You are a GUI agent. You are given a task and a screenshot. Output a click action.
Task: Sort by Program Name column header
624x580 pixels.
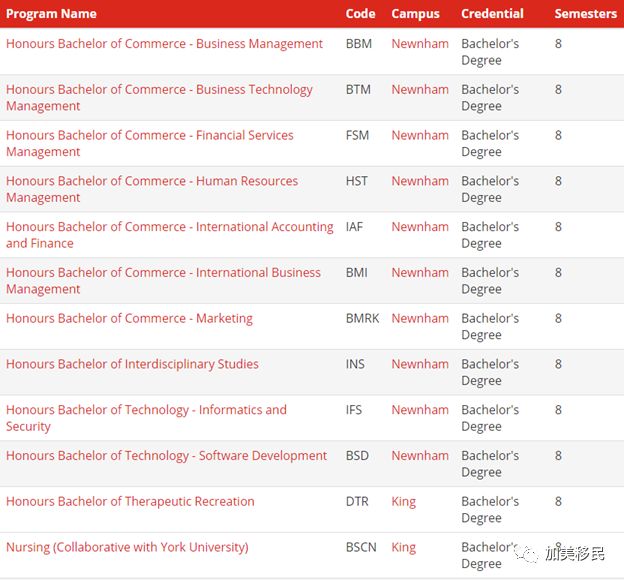[51, 14]
